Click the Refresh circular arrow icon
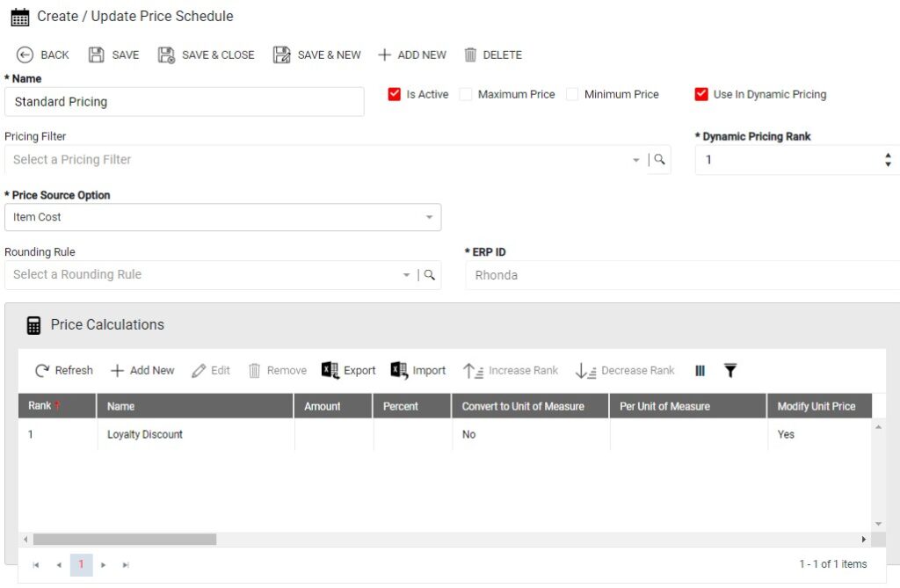Viewport: 900px width, 588px height. click(x=42, y=370)
